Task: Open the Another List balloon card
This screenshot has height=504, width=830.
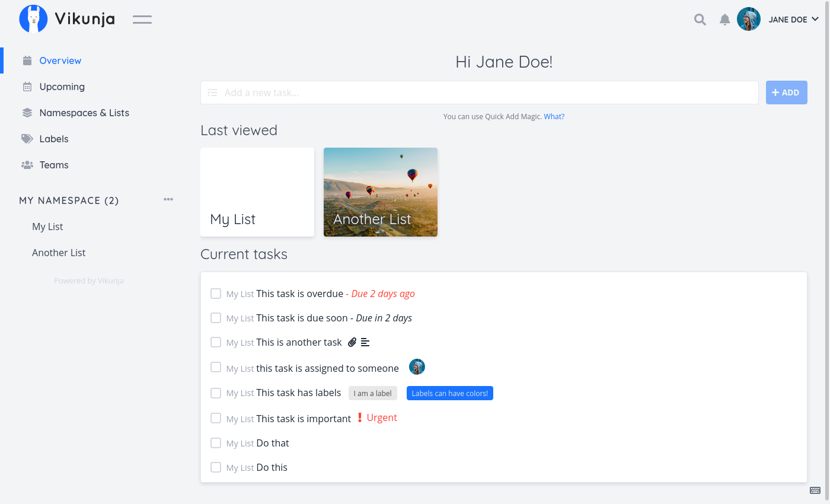Action: (x=381, y=192)
